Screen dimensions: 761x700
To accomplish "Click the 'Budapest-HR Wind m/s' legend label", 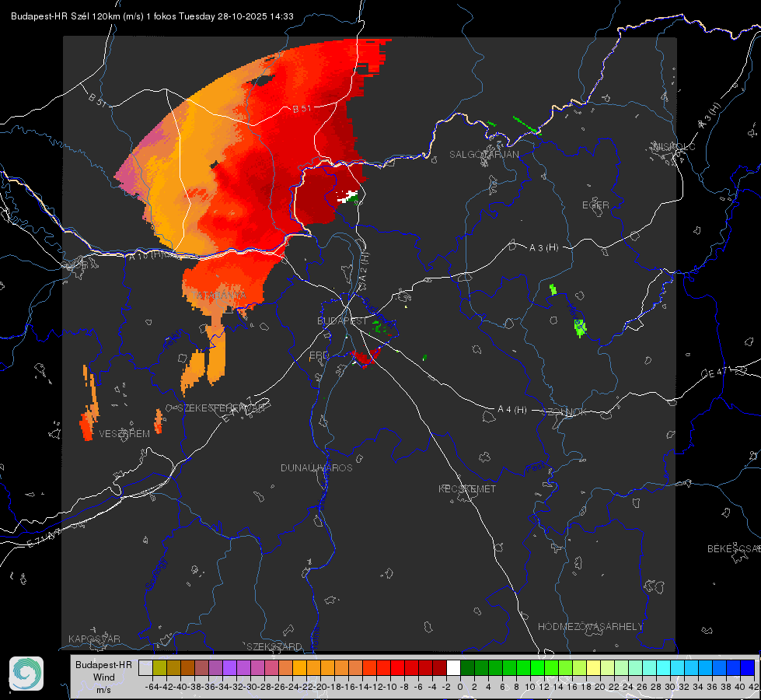I will 103,677.
